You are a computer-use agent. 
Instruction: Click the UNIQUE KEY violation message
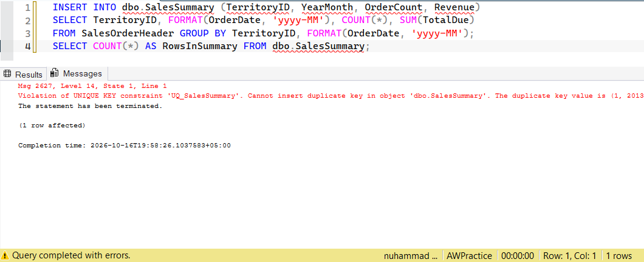[x=331, y=96]
